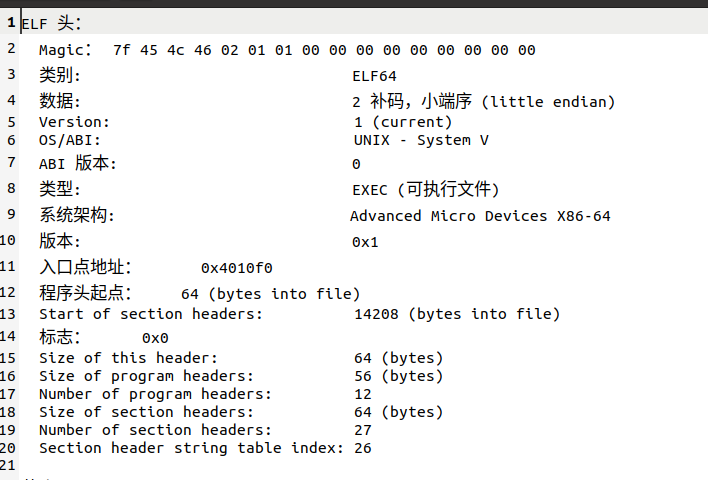708x480 pixels.
Task: Click line number 1 in the gutter
Action: tap(11, 22)
